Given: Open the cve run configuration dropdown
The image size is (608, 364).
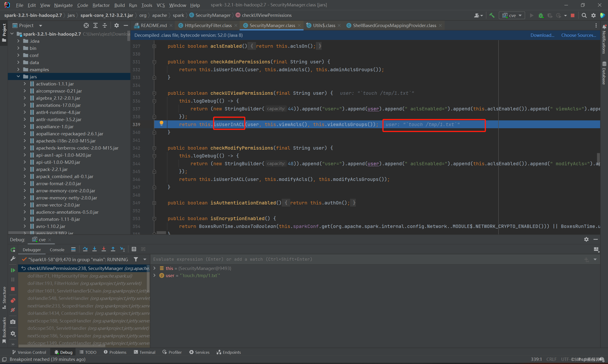Looking at the screenshot, I should 512,15.
